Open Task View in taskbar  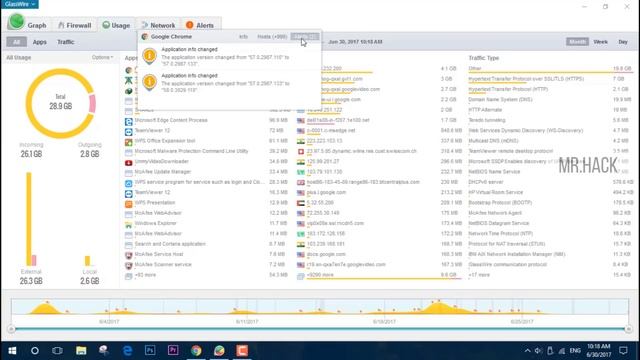58,351
